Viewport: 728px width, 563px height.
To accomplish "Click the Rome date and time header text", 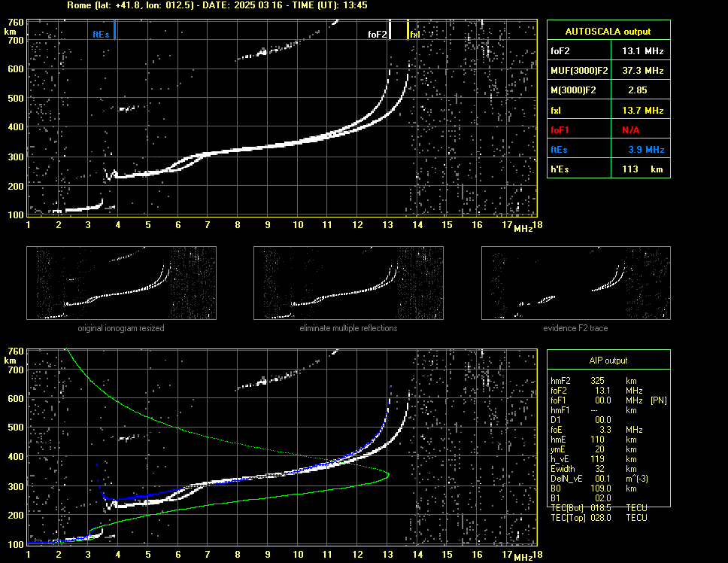I will click(x=217, y=5).
